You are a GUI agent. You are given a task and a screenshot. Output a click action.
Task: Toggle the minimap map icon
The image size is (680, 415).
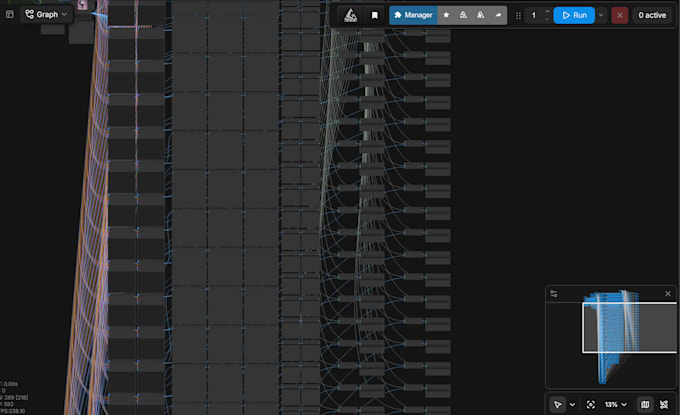645,405
